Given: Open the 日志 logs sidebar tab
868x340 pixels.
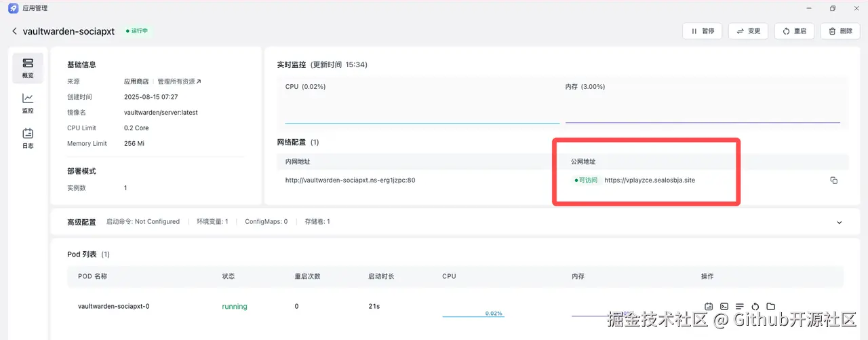Looking at the screenshot, I should coord(28,138).
